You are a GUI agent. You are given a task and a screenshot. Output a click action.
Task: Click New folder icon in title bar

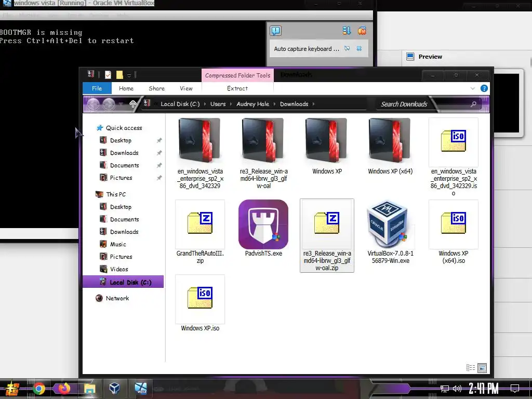coord(119,75)
